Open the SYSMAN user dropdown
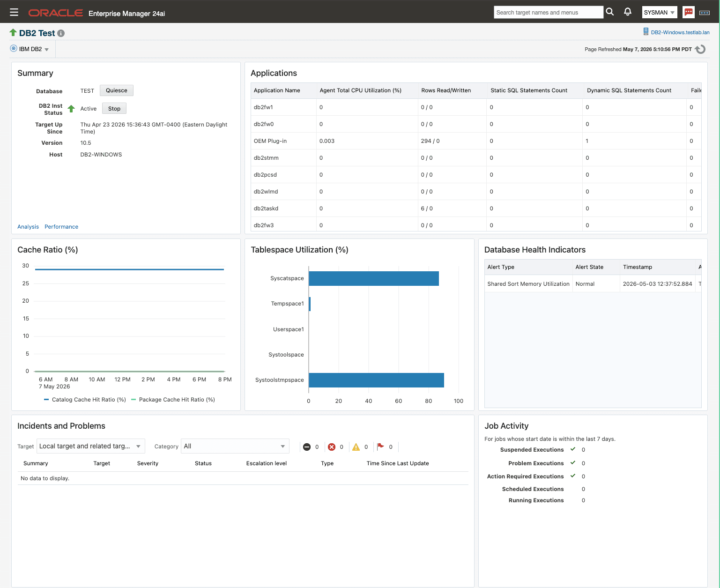The height and width of the screenshot is (588, 720). click(660, 12)
